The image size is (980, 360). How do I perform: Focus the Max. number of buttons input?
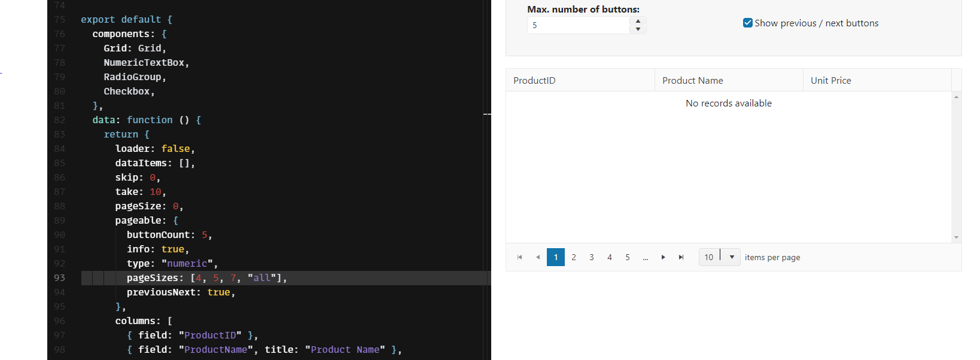pyautogui.click(x=578, y=25)
